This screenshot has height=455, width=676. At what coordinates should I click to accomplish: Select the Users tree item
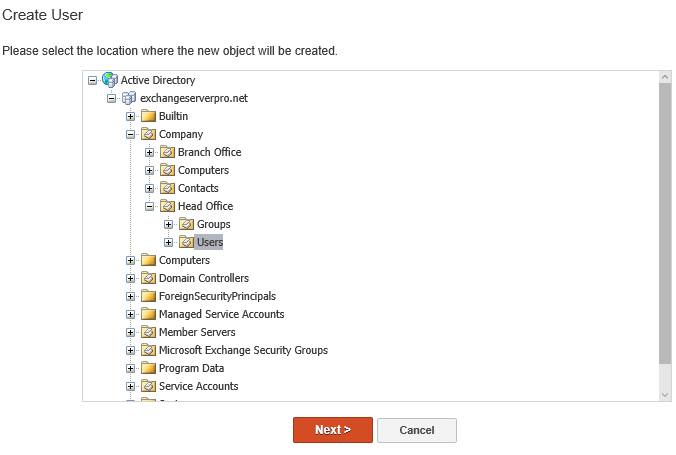tap(210, 242)
